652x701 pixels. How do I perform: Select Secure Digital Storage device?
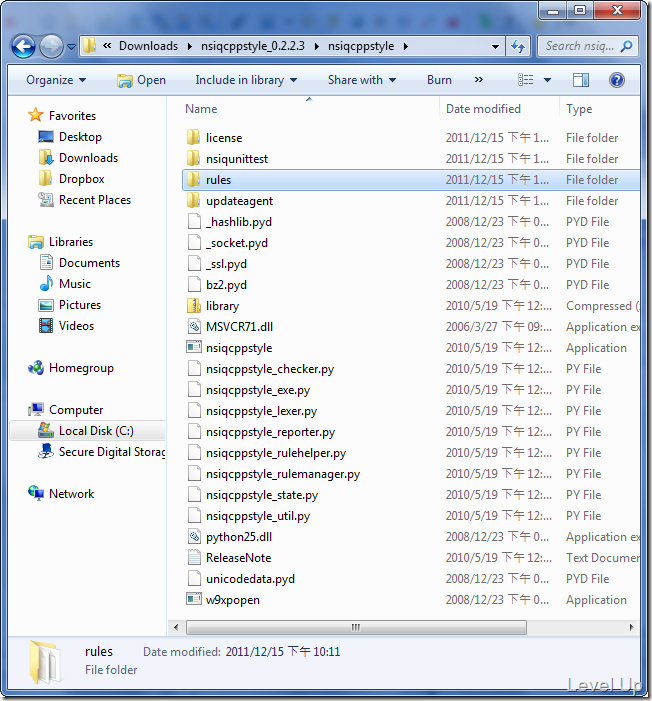point(102,452)
